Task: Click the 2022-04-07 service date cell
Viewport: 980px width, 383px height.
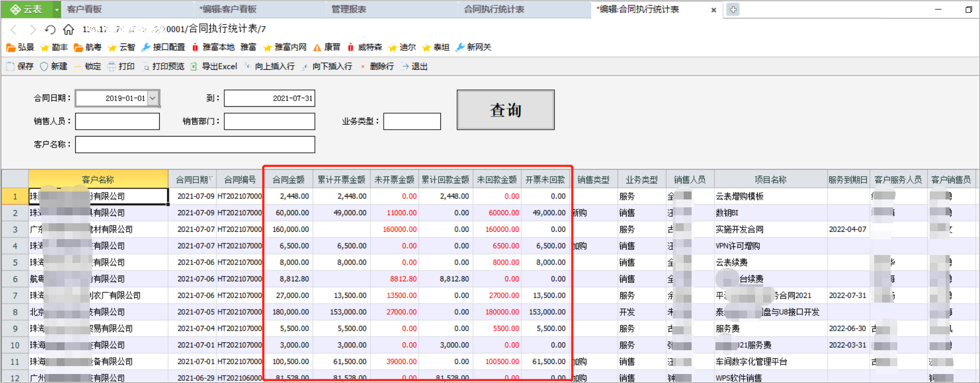Action: [x=848, y=229]
